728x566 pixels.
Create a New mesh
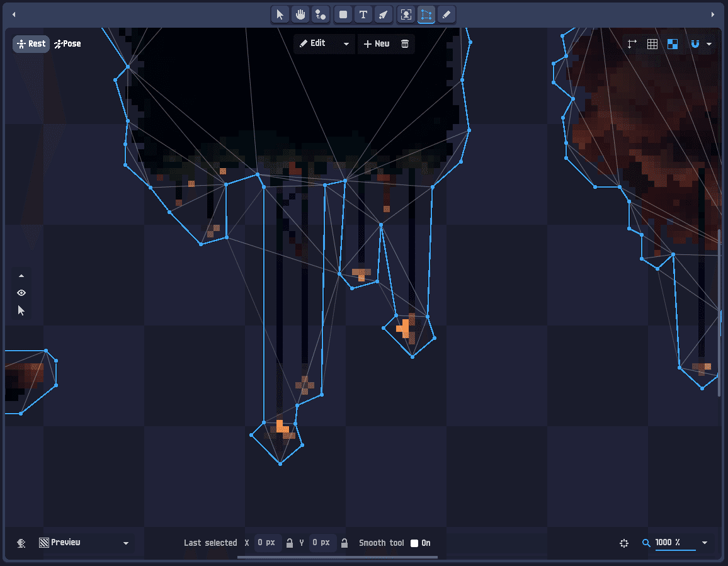pos(377,43)
